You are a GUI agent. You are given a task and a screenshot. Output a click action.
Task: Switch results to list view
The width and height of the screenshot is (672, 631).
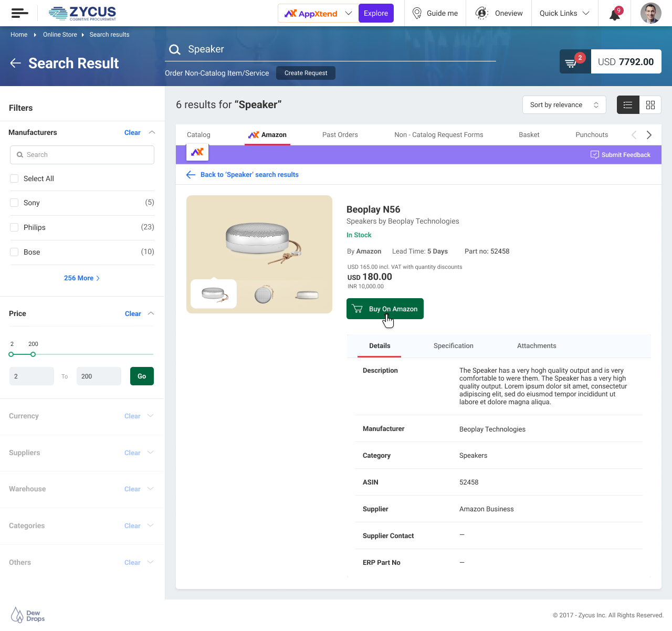click(628, 105)
